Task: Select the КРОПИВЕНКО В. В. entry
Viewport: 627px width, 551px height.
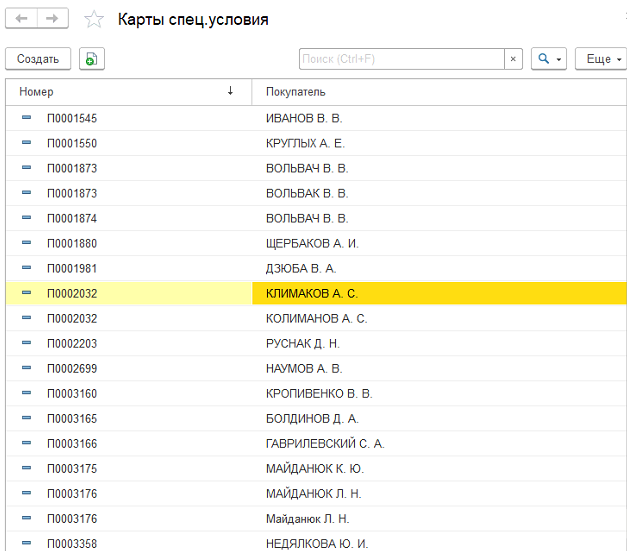Action: [x=318, y=393]
